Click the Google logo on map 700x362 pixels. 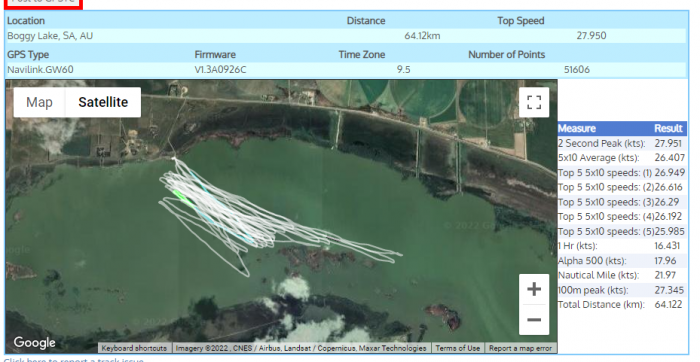pyautogui.click(x=34, y=342)
